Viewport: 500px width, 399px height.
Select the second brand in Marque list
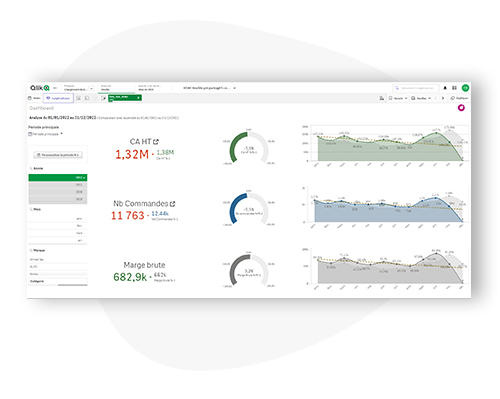(58, 267)
